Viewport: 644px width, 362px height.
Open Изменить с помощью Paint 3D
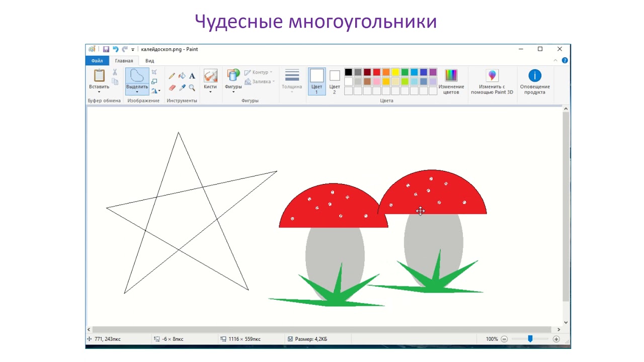[x=492, y=81]
